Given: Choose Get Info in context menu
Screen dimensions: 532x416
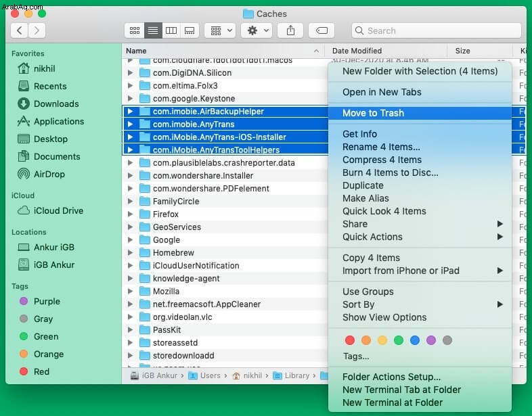Looking at the screenshot, I should [x=420, y=134].
